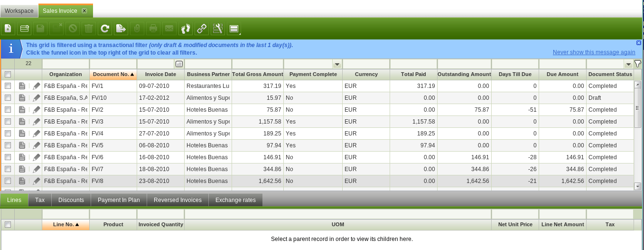Click the Organization filter input field
Image resolution: width=644 pixels, height=250 pixels.
tap(65, 64)
